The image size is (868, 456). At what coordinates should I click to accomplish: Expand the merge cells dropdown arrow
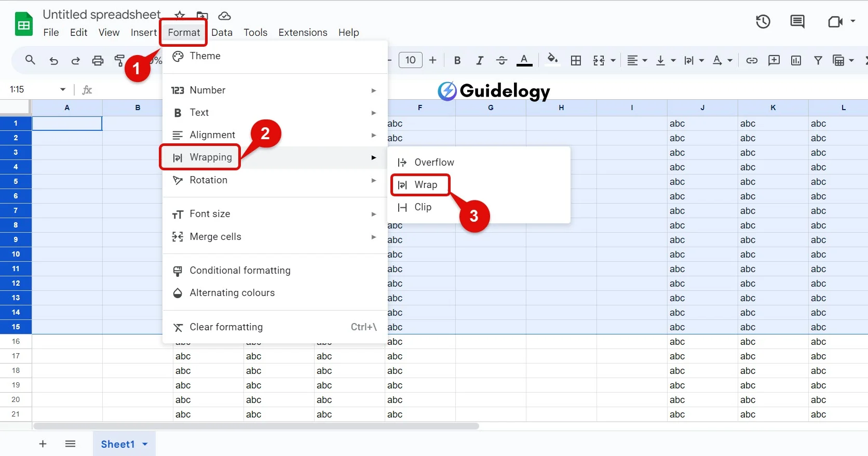613,61
